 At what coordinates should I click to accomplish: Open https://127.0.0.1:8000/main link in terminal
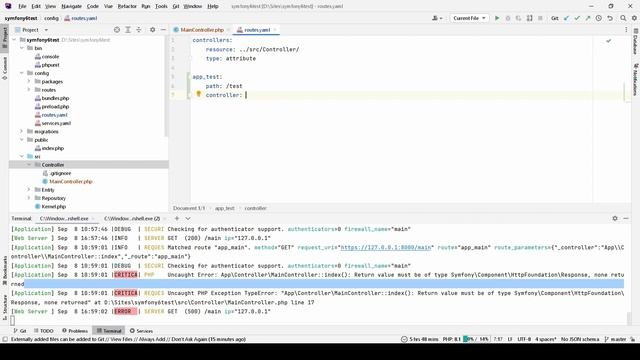coord(386,247)
